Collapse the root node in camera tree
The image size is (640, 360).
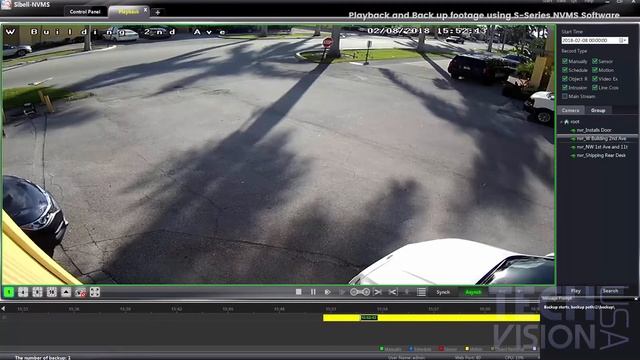coord(561,122)
